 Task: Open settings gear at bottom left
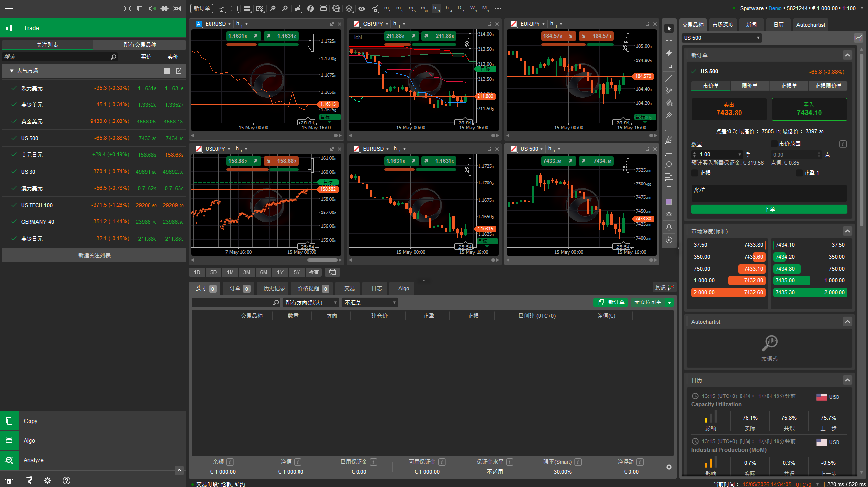point(47,481)
